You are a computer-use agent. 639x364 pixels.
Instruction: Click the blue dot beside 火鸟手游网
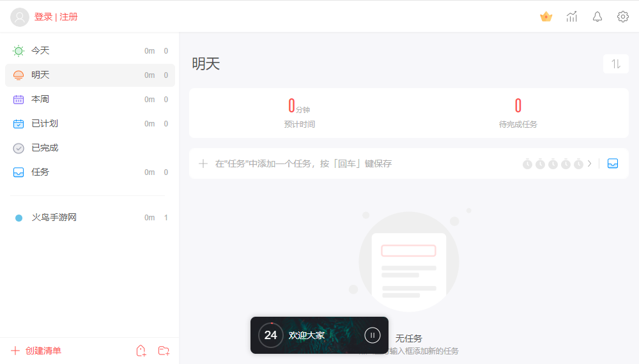click(x=19, y=218)
